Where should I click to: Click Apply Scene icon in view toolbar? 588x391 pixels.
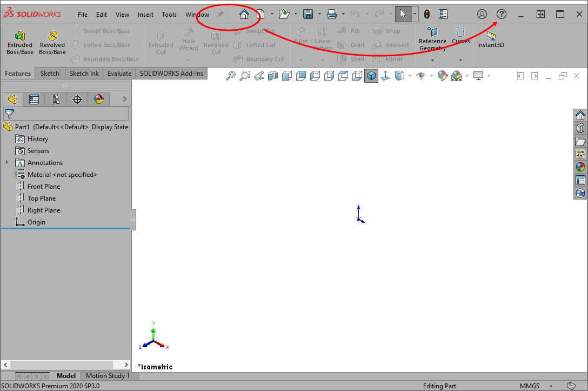click(456, 76)
